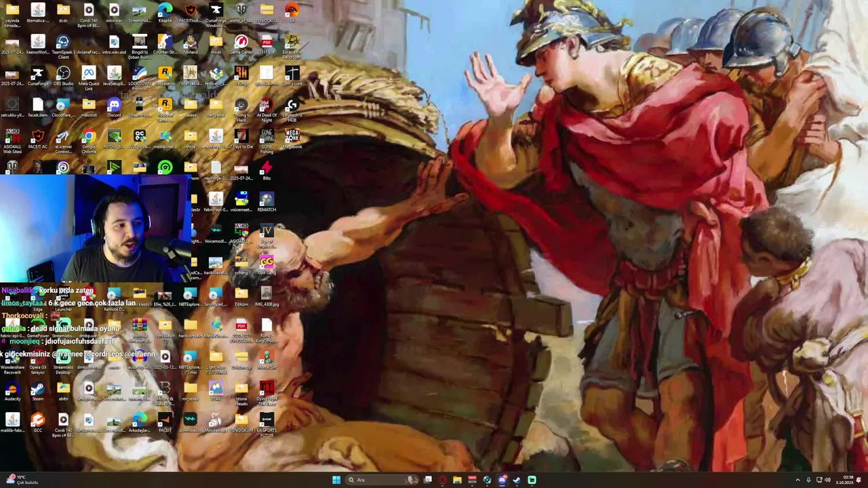Launch the Norland desktop icon
The height and width of the screenshot is (488, 868).
(191, 45)
